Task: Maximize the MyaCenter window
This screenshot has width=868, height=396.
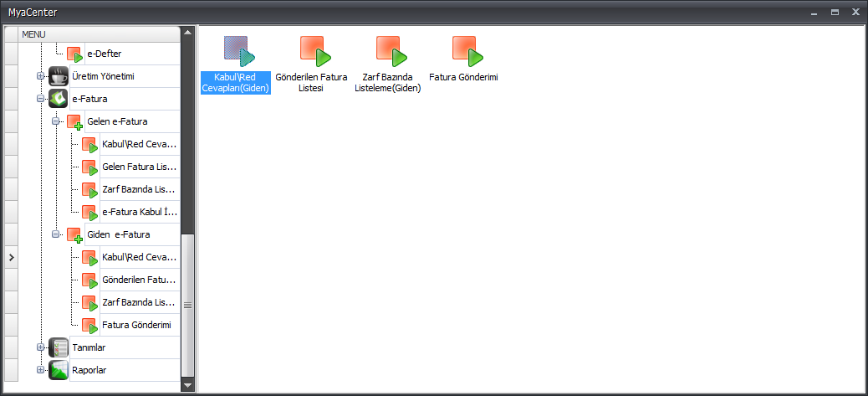Action: coord(835,13)
